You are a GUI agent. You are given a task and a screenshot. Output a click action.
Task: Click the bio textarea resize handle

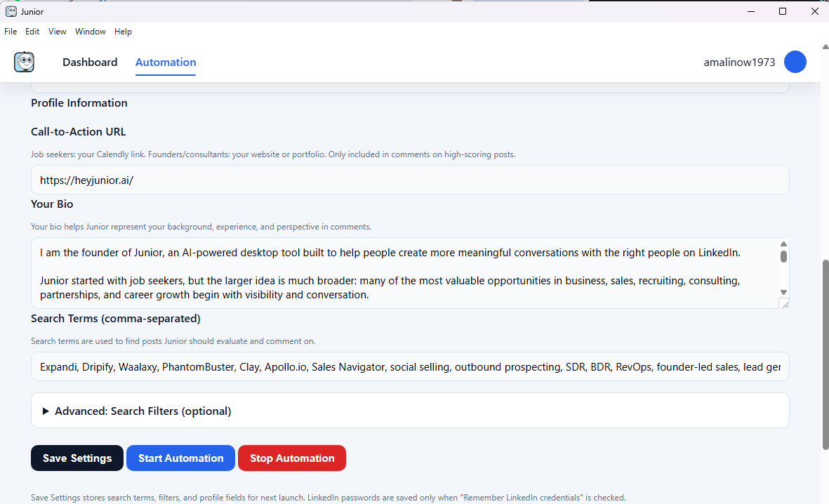[784, 303]
